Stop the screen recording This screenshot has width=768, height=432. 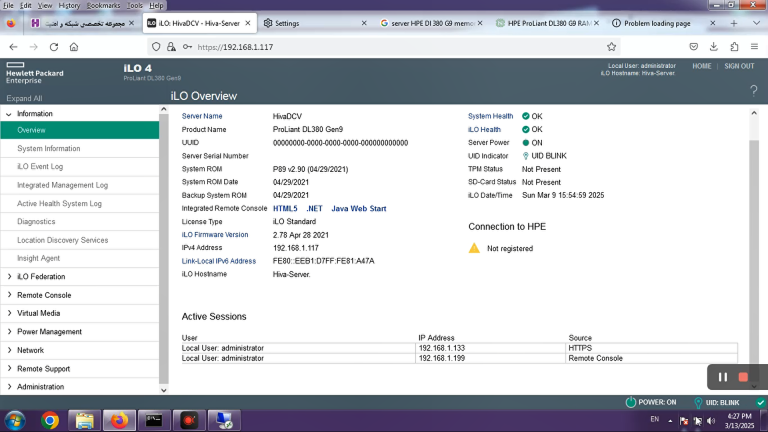click(x=743, y=377)
